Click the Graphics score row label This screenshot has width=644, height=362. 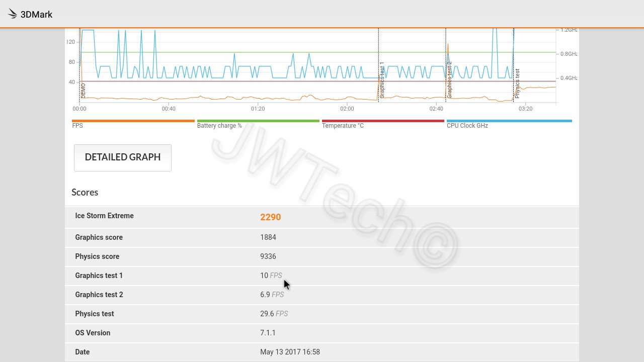[99, 237]
